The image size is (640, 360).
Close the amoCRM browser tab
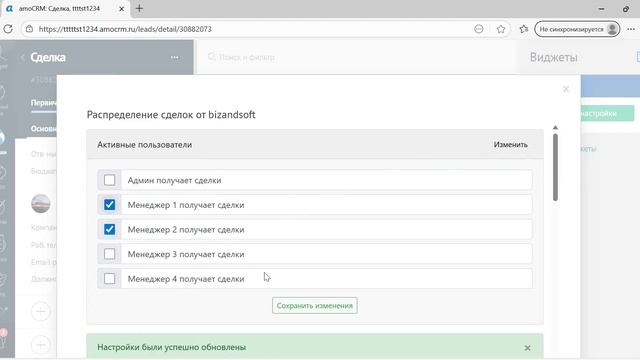click(121, 9)
